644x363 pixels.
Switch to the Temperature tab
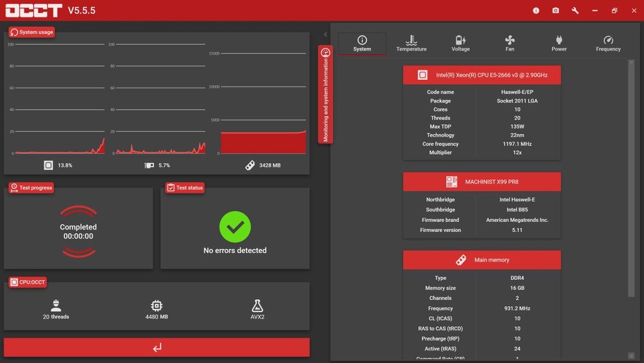(411, 44)
